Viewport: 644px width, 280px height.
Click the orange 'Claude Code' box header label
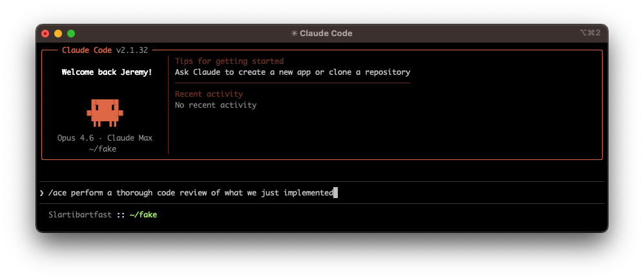(87, 50)
